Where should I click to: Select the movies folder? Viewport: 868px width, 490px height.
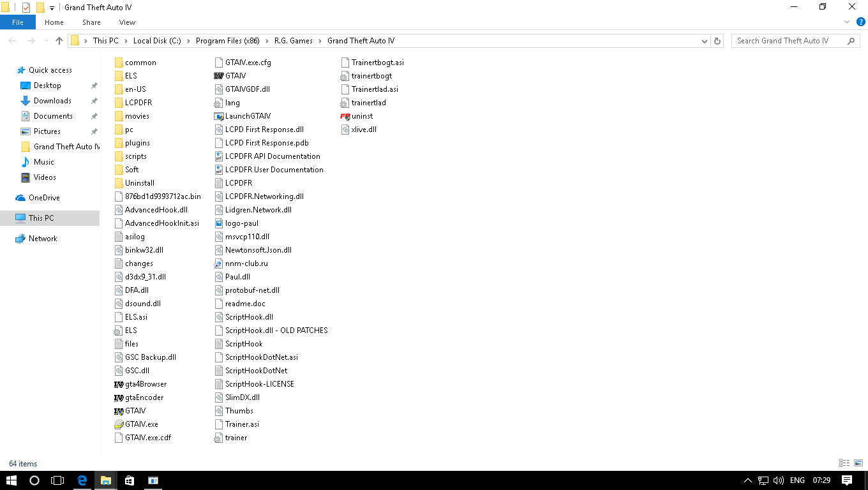[x=132, y=116]
